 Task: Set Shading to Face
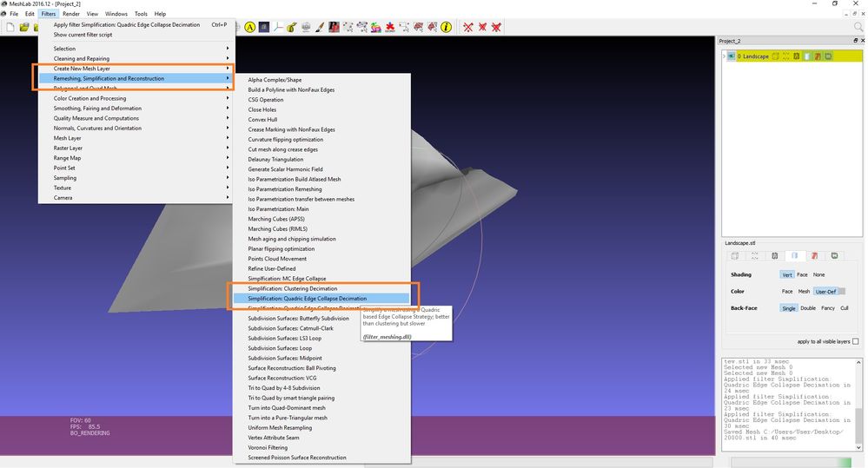tap(802, 275)
